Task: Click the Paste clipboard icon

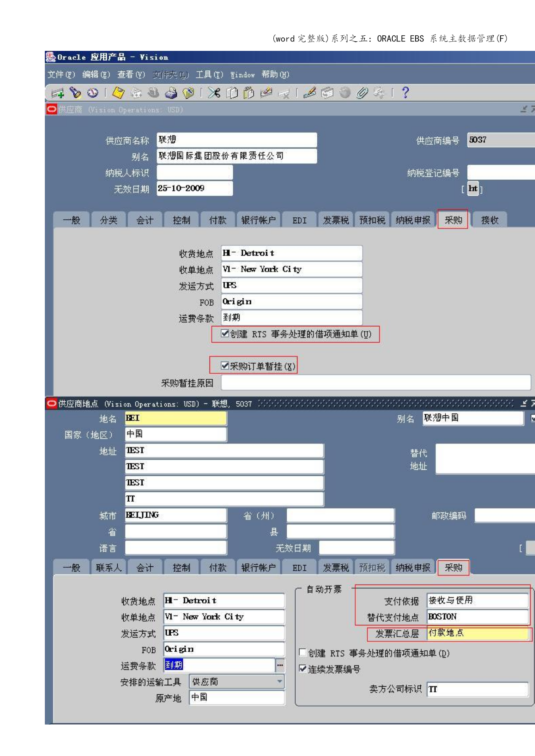Action: coord(249,93)
